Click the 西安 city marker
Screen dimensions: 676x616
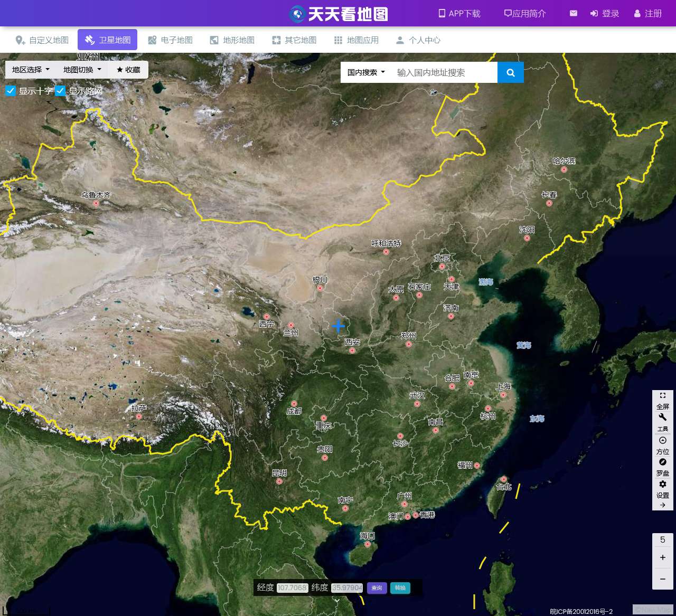(352, 350)
